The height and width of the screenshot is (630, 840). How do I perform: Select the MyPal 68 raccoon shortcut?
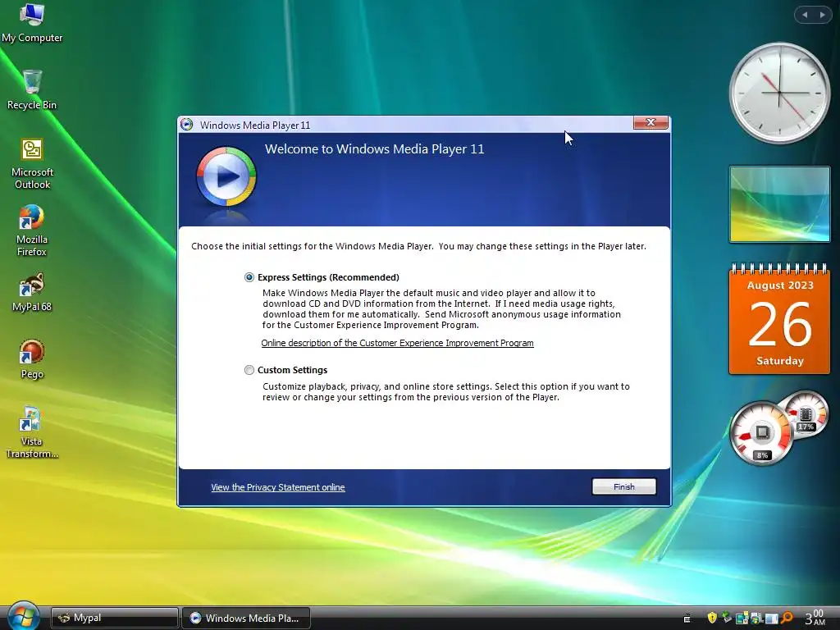pos(32,292)
